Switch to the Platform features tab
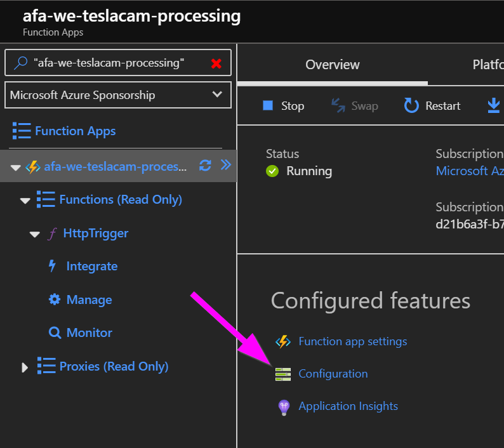Viewport: 504px width, 448px height. [x=488, y=65]
